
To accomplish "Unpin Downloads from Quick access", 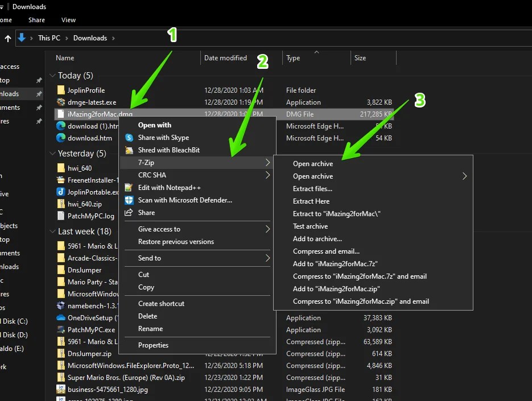I will 39,93.
